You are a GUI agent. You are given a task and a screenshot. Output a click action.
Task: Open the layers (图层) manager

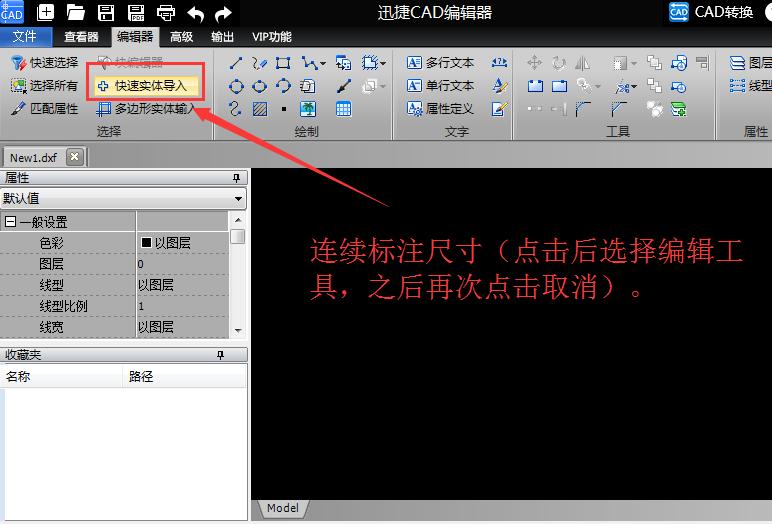pyautogui.click(x=749, y=63)
